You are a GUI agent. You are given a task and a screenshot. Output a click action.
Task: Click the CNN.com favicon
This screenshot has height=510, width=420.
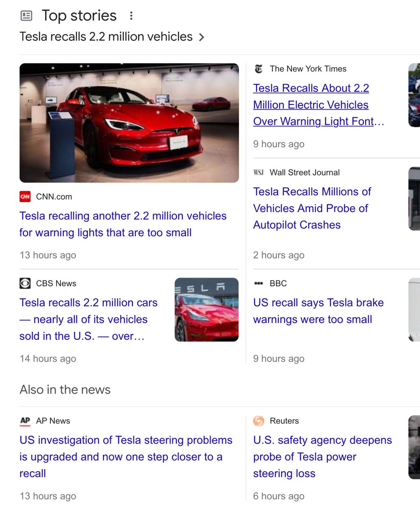25,197
